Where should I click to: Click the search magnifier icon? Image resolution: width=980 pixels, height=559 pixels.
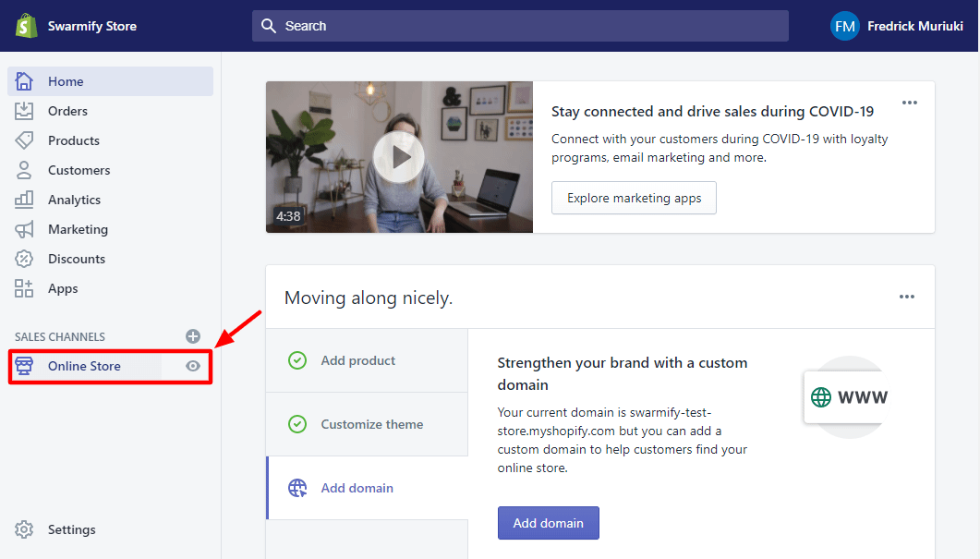(269, 26)
